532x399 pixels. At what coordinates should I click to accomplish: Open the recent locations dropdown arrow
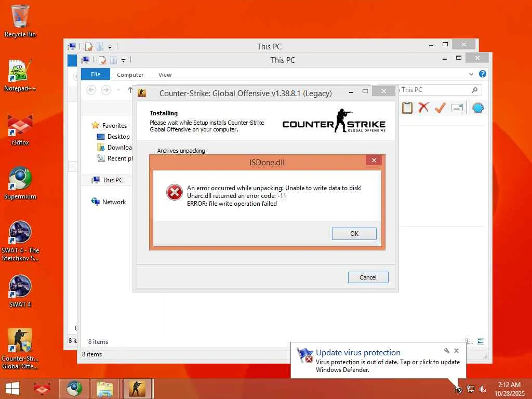coord(118,90)
